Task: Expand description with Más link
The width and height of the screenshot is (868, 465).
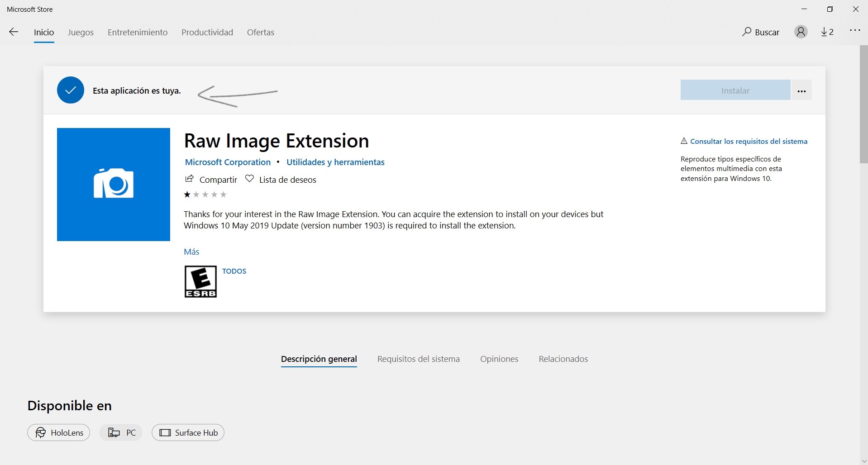Action: 191,251
